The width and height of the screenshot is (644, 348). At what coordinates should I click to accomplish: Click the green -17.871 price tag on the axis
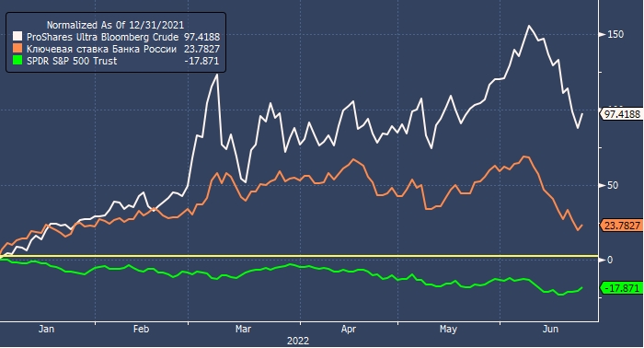pos(622,288)
